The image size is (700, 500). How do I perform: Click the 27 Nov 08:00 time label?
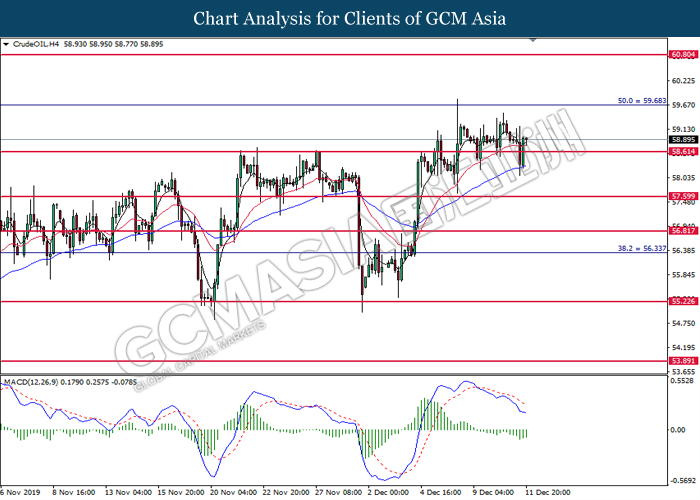point(338,492)
